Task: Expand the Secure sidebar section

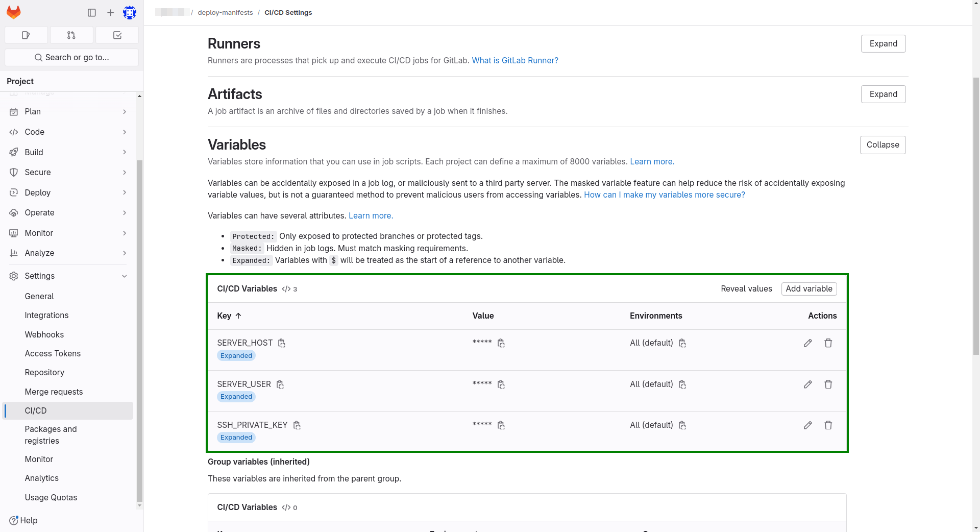Action: (68, 172)
